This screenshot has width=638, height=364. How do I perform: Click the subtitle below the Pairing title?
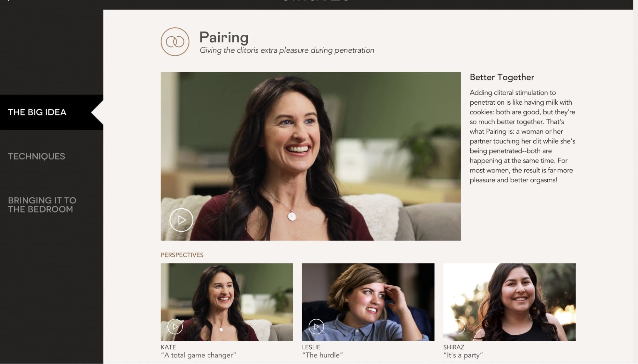coord(287,50)
